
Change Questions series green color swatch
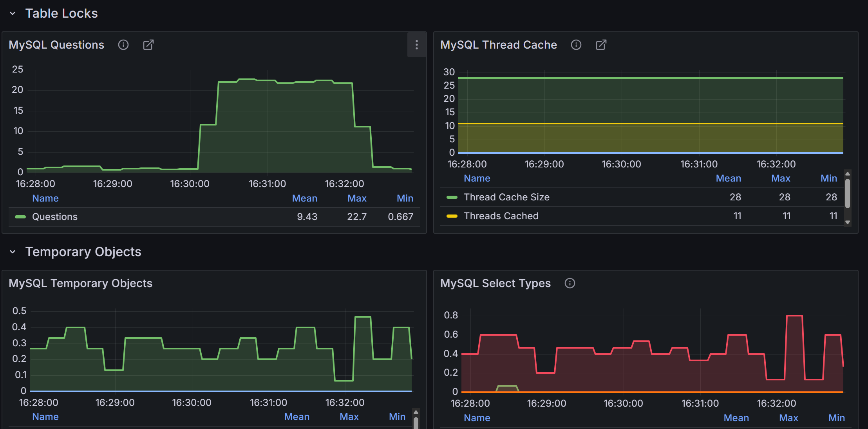[x=20, y=217]
